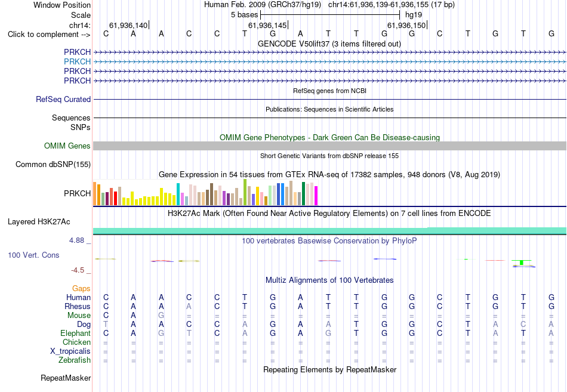
Task: Click the Scale label at left
Action: 81,16
